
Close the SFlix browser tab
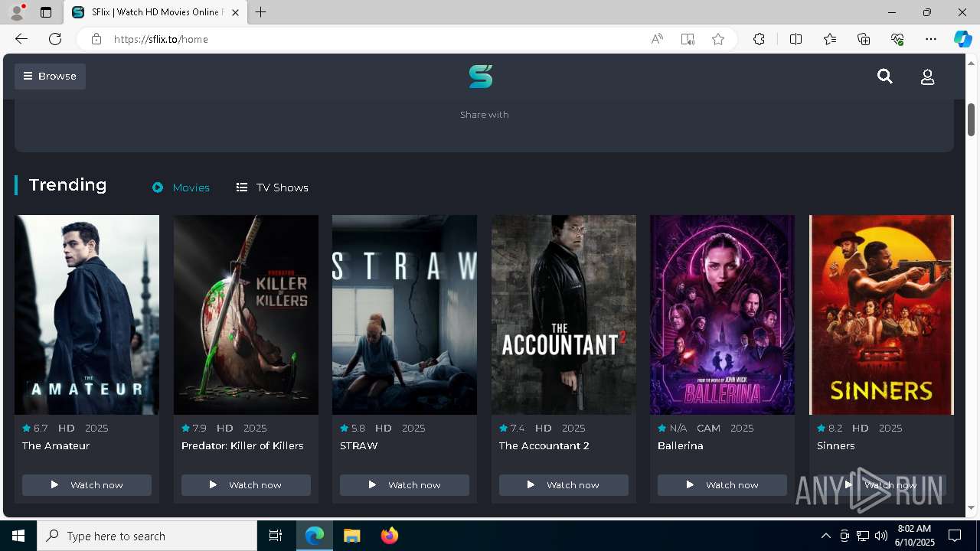point(235,12)
